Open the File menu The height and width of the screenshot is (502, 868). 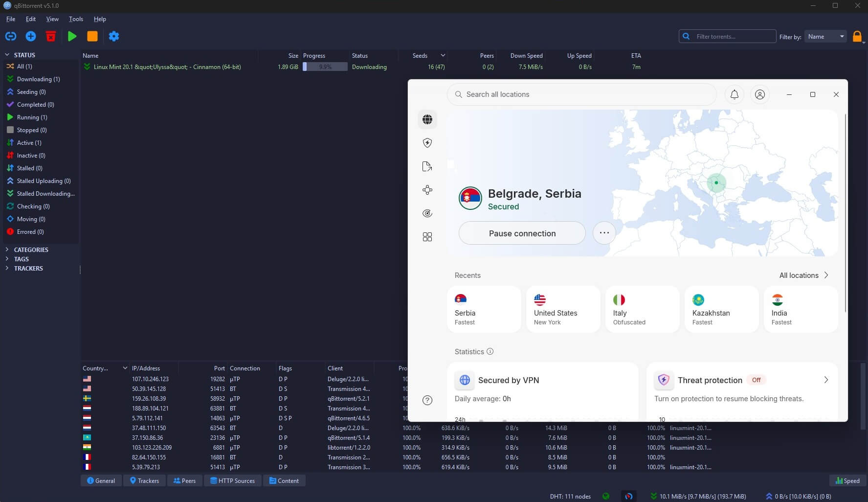coord(11,19)
